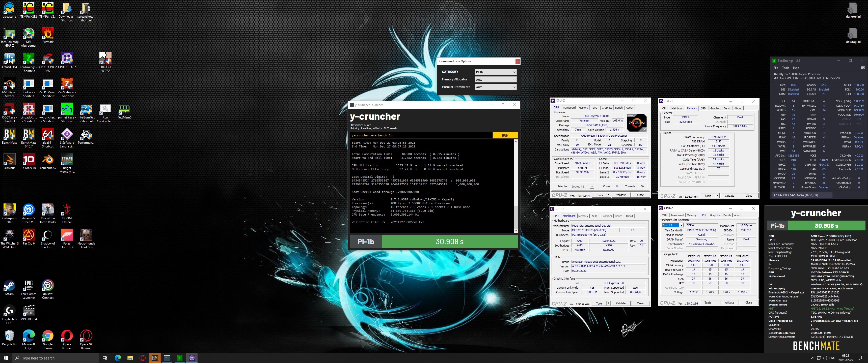The height and width of the screenshot is (363, 868).
Task: Open CATEGORY dropdown showing Pi-1b
Action: pos(496,72)
